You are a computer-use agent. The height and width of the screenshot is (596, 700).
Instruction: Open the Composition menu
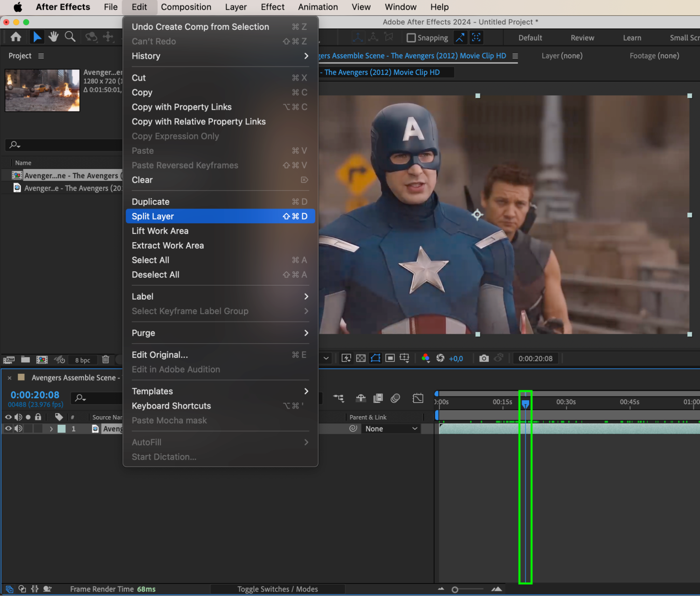tap(186, 7)
